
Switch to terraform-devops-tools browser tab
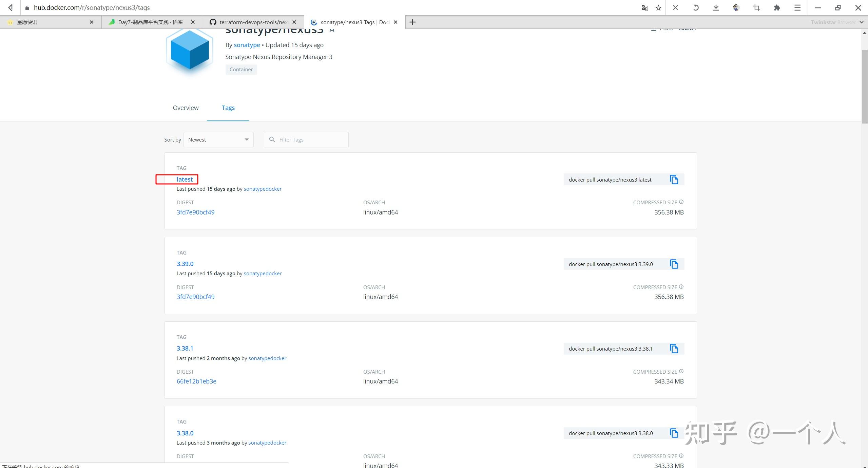click(x=253, y=22)
